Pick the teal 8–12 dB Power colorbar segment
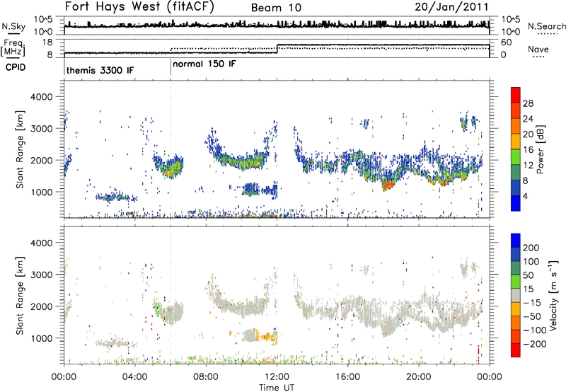 516,172
